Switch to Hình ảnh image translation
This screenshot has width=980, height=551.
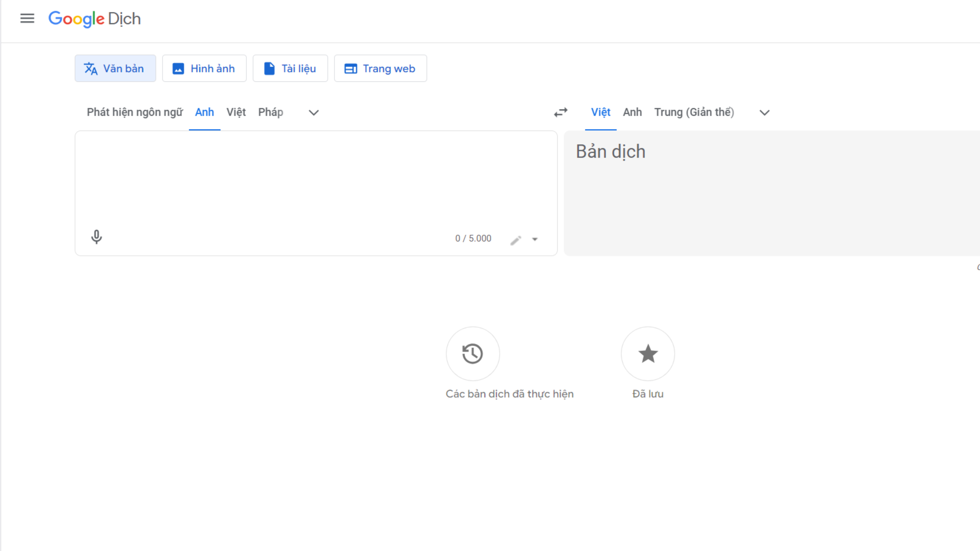(204, 68)
